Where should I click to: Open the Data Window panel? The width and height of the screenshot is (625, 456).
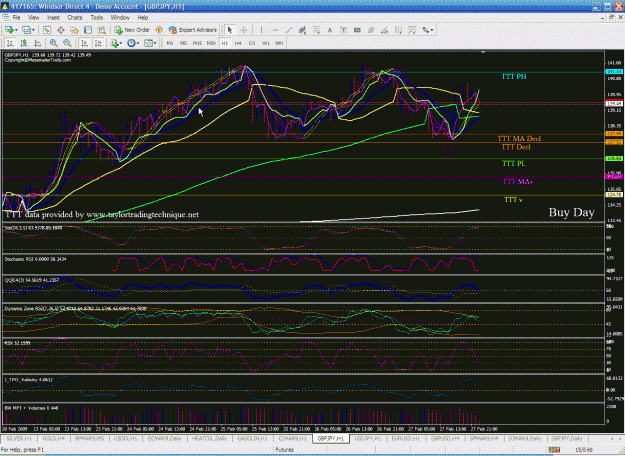click(61, 30)
